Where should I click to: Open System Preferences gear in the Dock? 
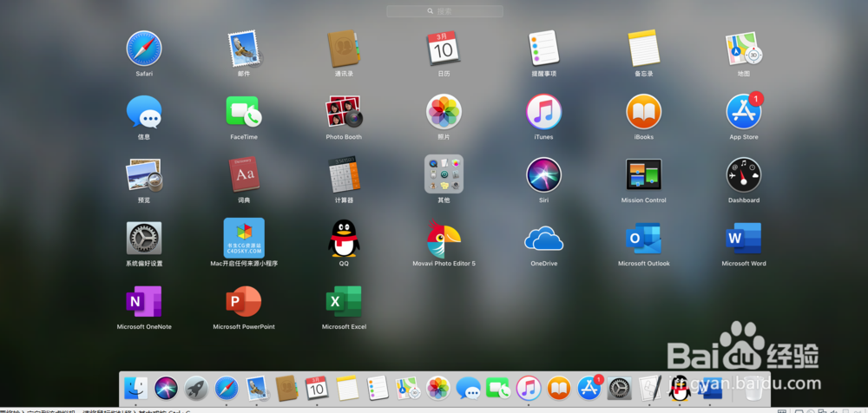pos(620,389)
